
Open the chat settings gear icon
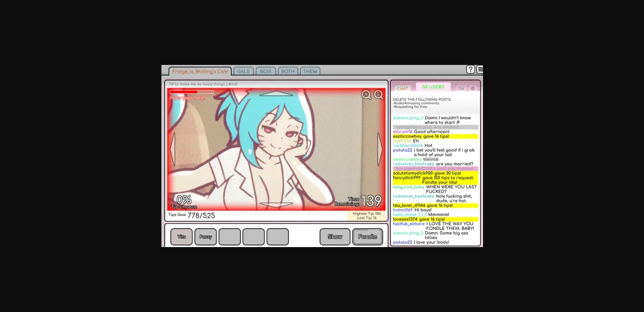point(473,88)
